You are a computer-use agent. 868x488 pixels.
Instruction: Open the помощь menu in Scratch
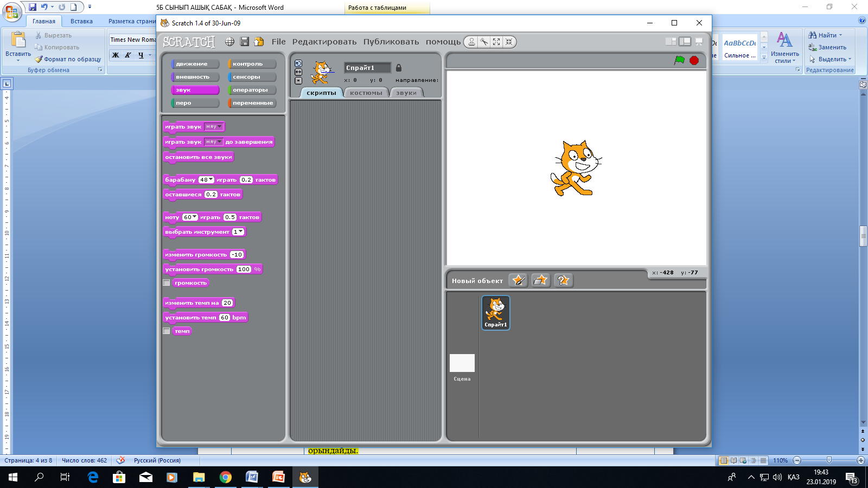(x=443, y=42)
